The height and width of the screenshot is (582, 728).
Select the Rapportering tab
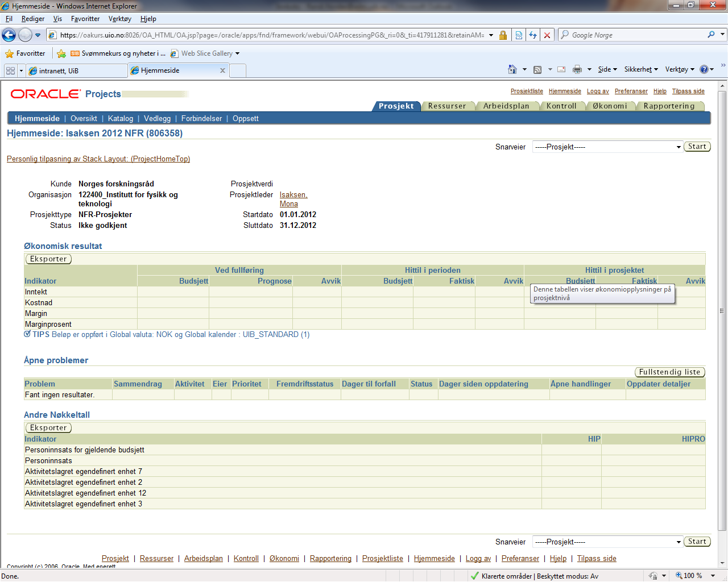click(669, 106)
